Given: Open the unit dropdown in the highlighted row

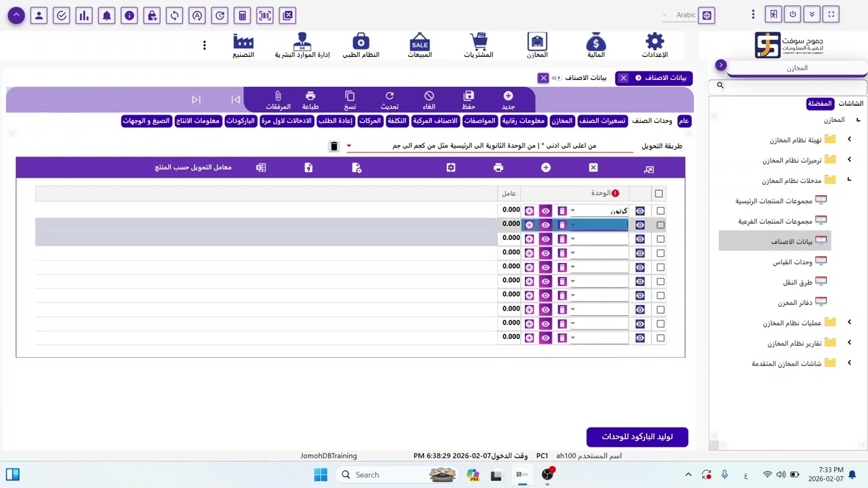Looking at the screenshot, I should [x=573, y=225].
